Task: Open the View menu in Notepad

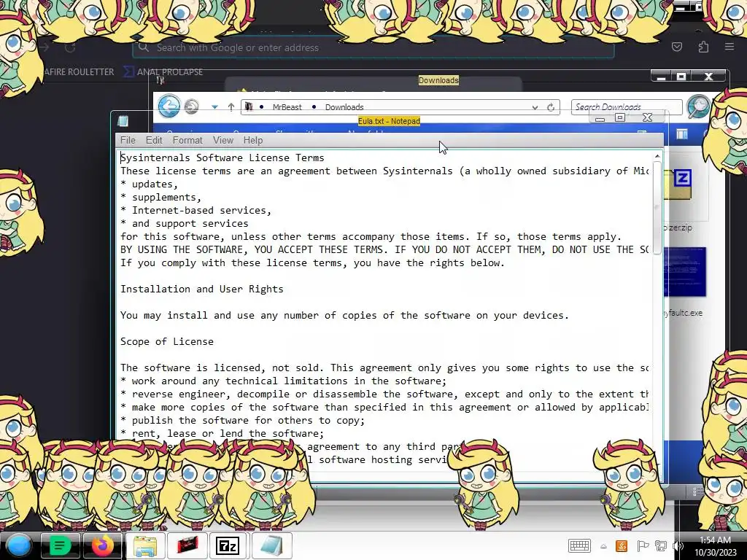Action: (223, 140)
